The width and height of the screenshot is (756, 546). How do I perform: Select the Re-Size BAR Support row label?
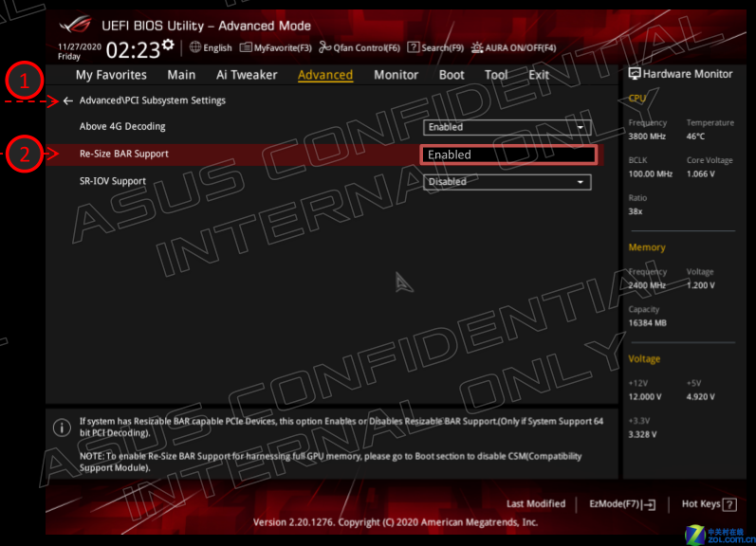124,154
